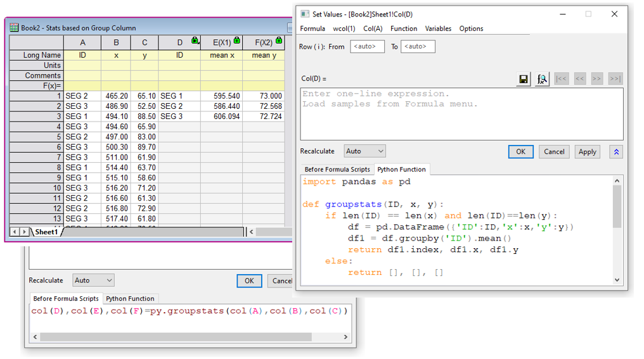
Task: Click the Set Values dialog title icon
Action: pos(305,14)
